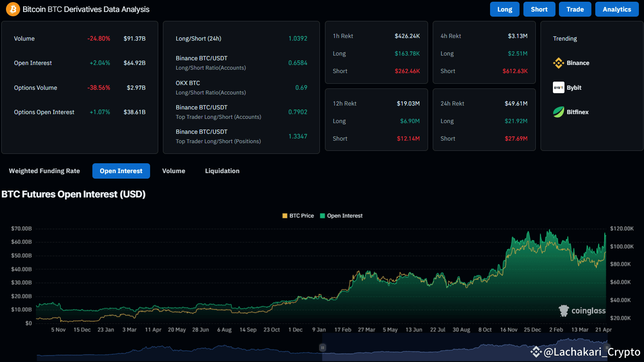Screen dimensions: 644x362
Task: Open the Long button in the header
Action: [x=505, y=9]
